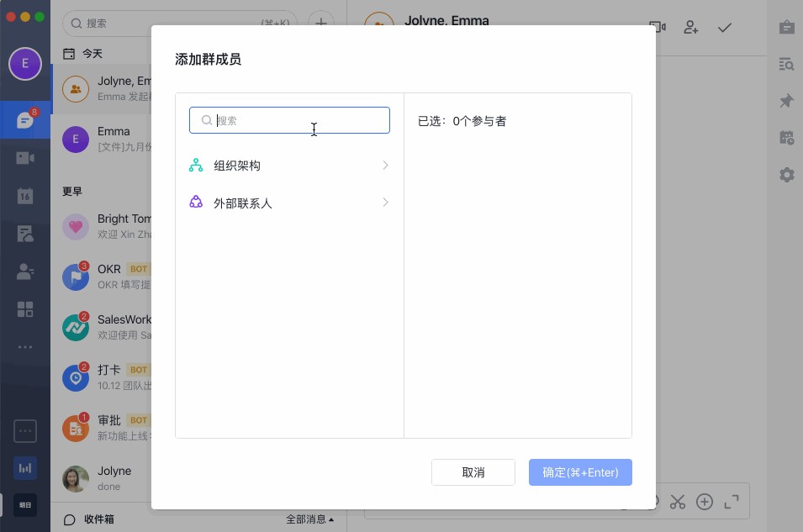803x532 pixels.
Task: Expand the message input box icon
Action: click(x=732, y=502)
